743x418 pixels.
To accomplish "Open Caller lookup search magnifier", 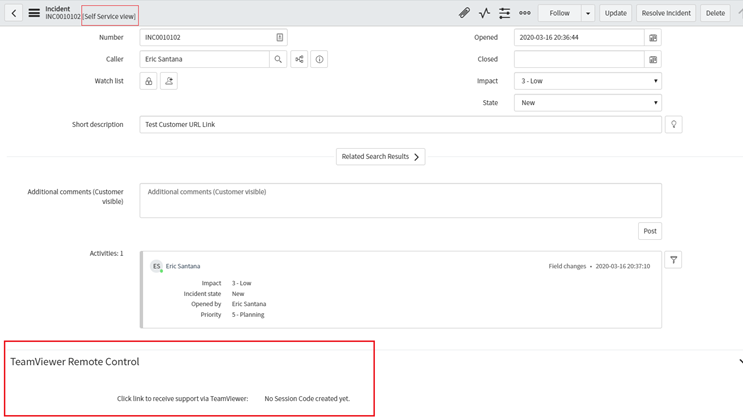I will pos(278,59).
